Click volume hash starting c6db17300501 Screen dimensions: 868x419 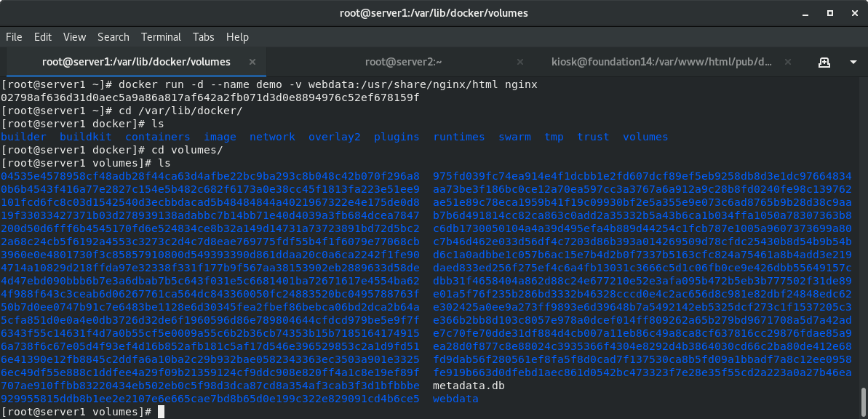[x=642, y=228]
